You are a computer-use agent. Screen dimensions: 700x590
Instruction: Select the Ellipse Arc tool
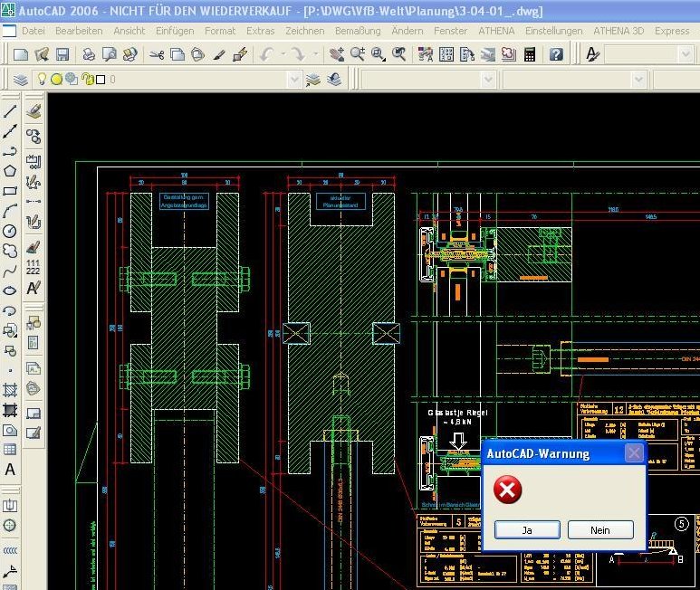click(x=10, y=310)
